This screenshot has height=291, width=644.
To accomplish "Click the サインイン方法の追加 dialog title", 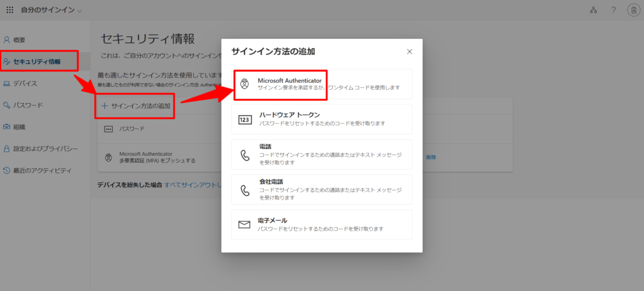I will 273,51.
